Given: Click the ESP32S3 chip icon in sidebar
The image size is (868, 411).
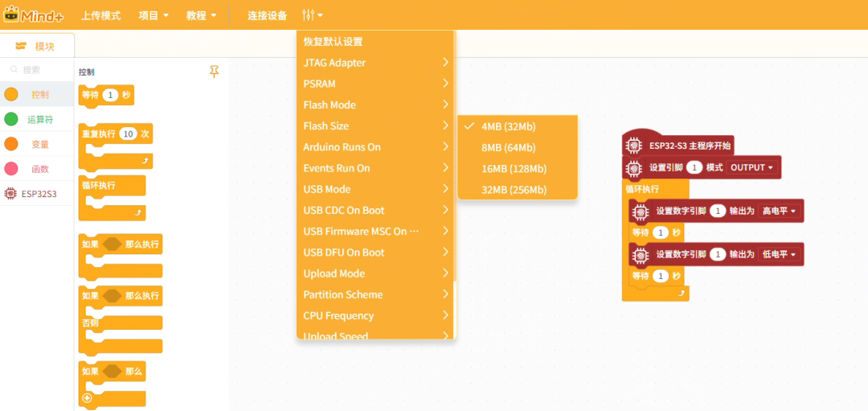Looking at the screenshot, I should [10, 194].
